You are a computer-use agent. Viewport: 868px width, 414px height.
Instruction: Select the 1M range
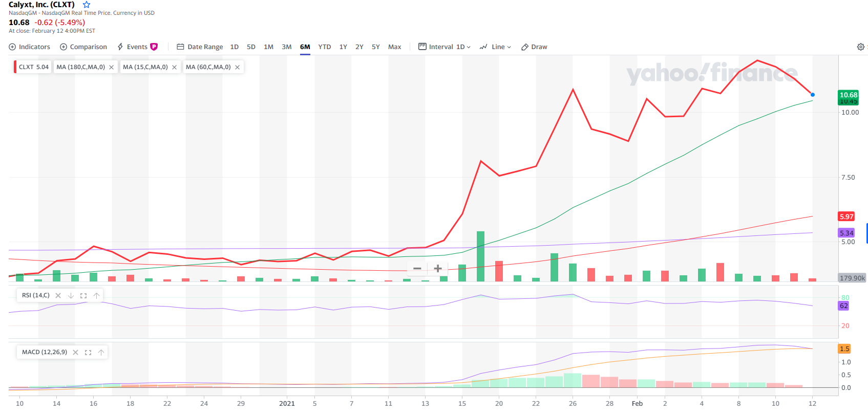268,47
